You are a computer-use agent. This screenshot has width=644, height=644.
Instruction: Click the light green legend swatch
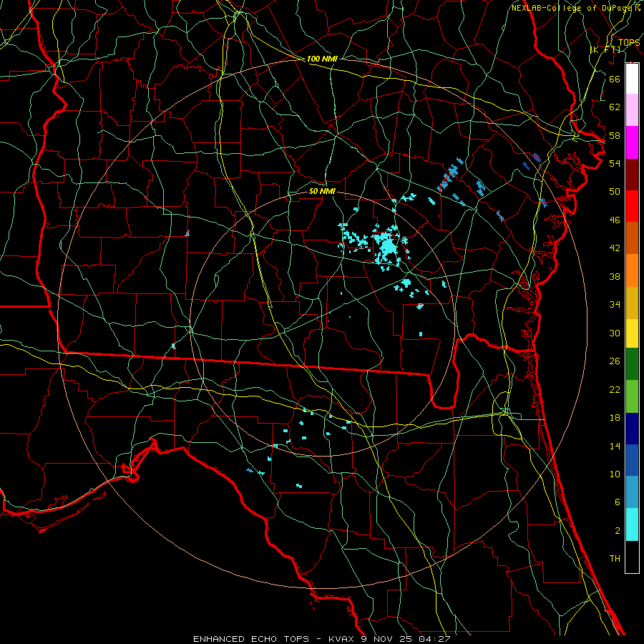click(632, 396)
